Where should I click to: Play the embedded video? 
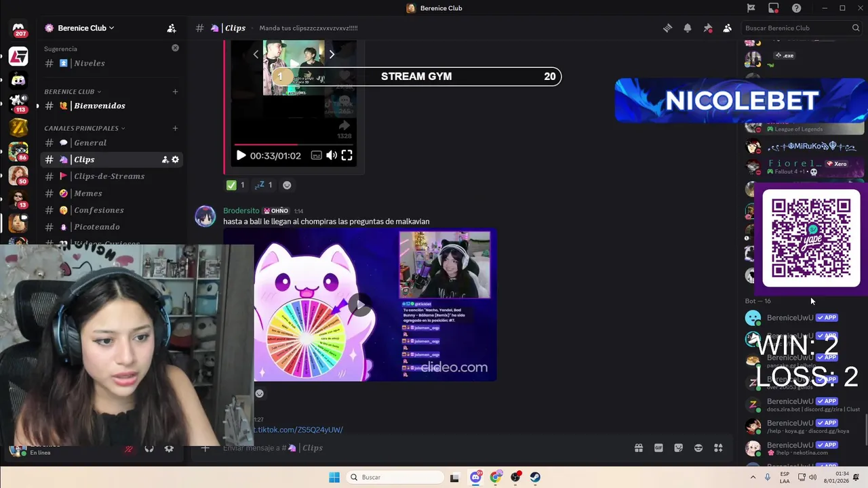point(241,155)
